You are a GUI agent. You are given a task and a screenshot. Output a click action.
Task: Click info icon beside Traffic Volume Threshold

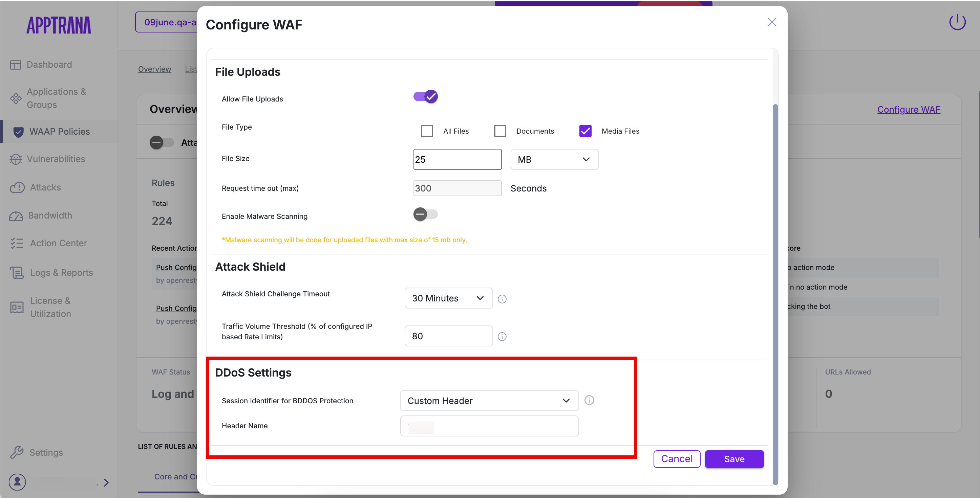(502, 336)
